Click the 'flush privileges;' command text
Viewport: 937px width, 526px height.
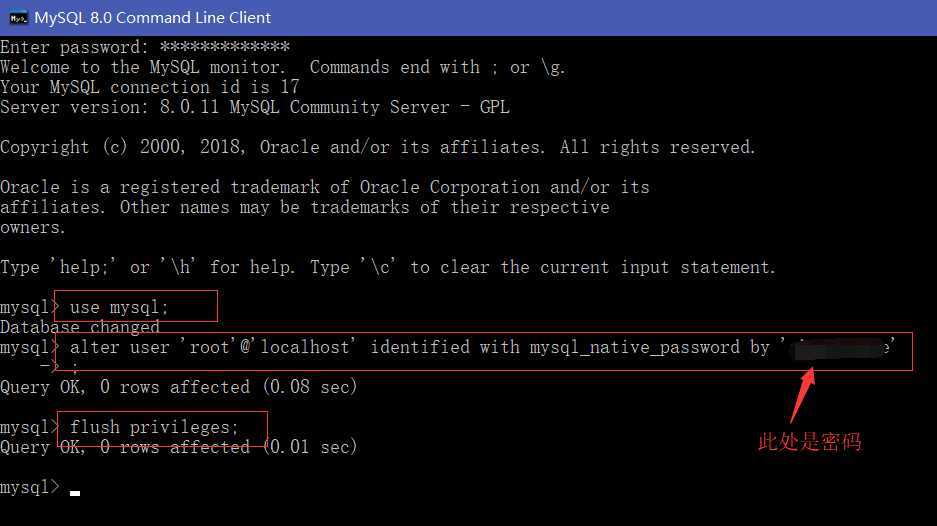click(x=154, y=427)
